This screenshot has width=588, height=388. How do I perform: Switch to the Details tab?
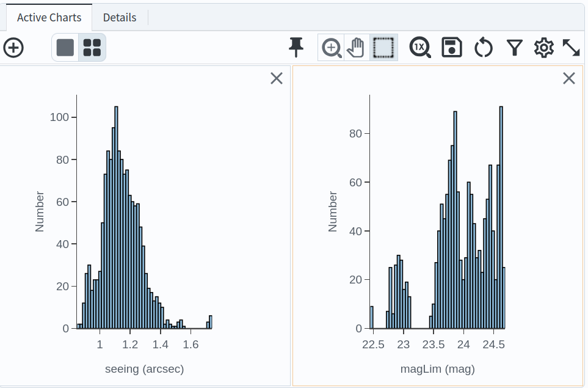click(119, 17)
